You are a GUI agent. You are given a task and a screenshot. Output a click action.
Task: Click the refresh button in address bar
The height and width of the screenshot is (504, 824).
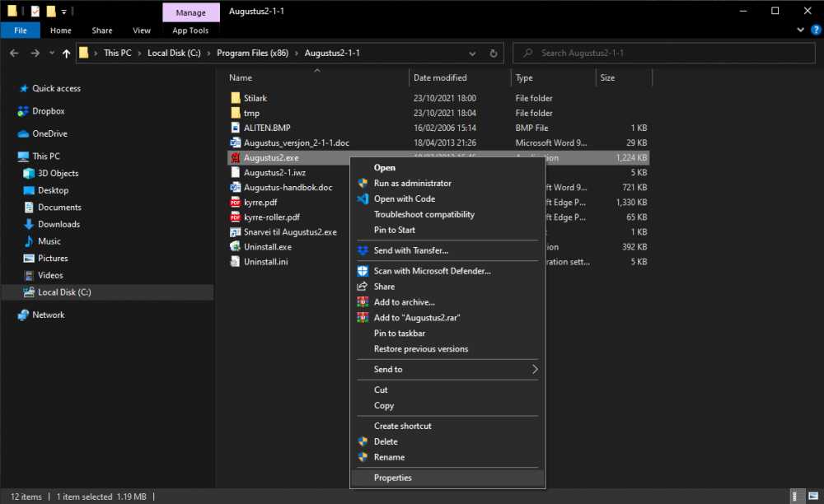(x=494, y=53)
